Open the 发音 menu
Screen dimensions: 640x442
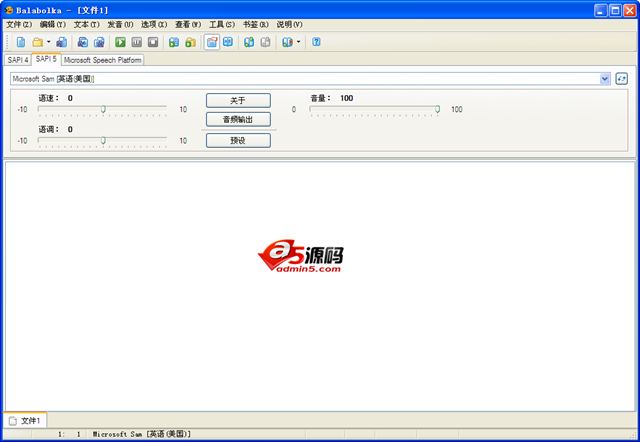click(x=120, y=24)
